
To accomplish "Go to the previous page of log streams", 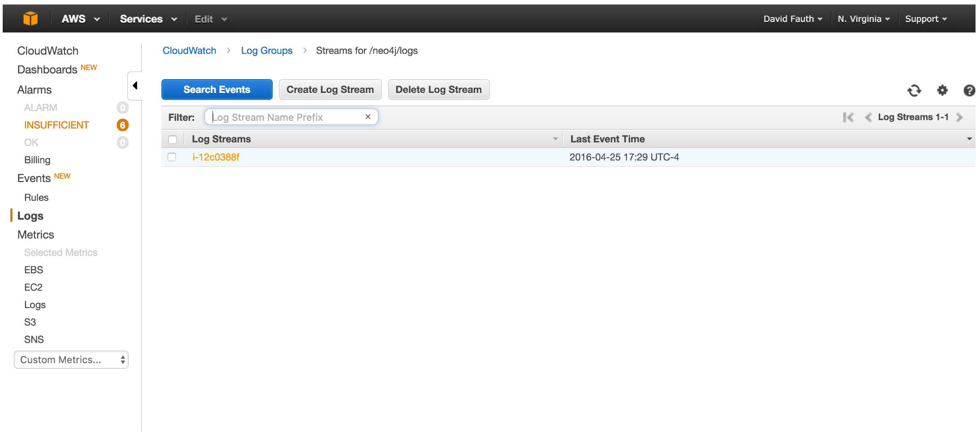I will [868, 117].
